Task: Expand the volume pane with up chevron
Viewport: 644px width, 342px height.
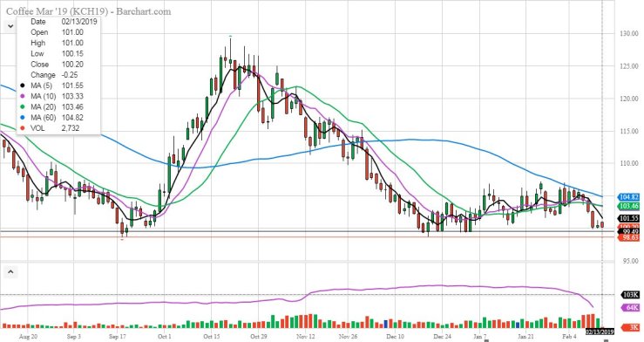Action: click(10, 271)
